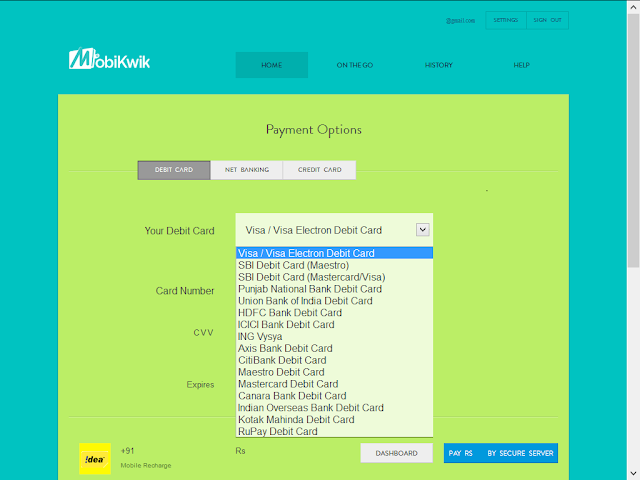Click the Expires label

coord(200,384)
